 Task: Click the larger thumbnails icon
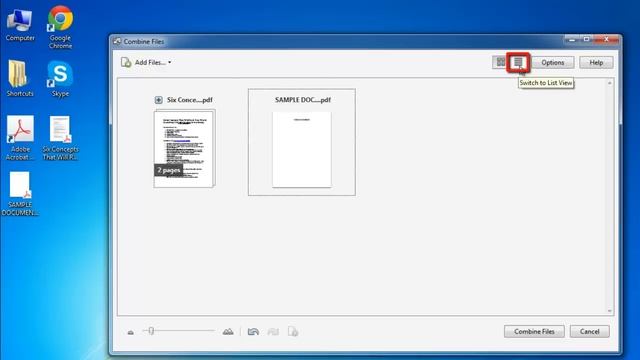pos(228,332)
